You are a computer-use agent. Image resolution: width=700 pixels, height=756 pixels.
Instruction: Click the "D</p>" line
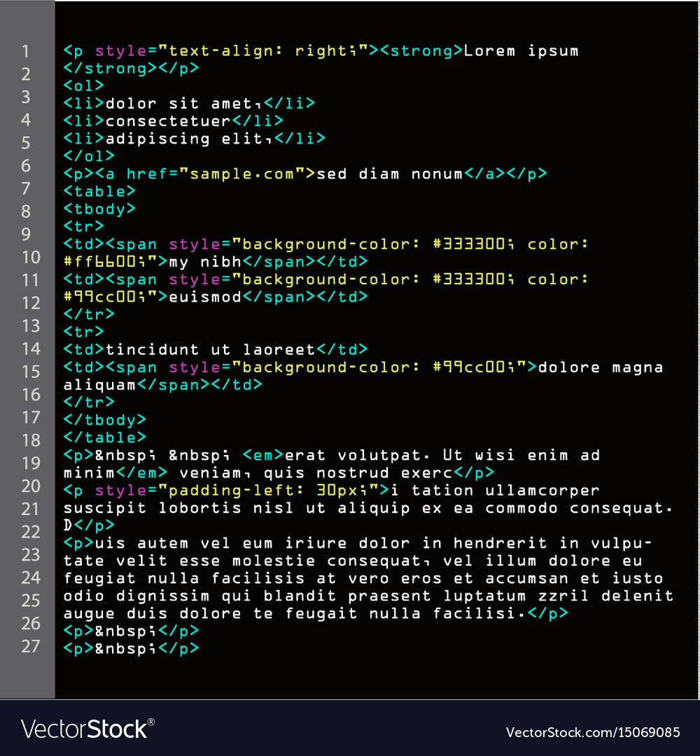point(89,526)
